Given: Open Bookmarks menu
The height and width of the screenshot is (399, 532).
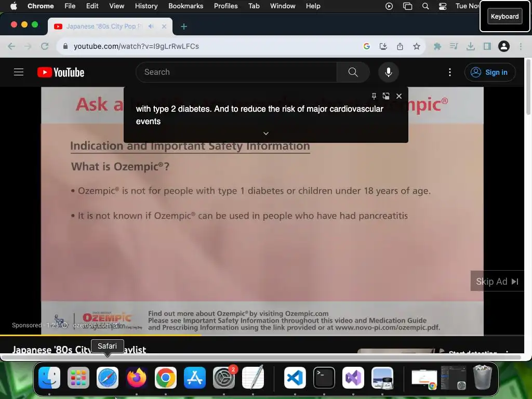Looking at the screenshot, I should click(185, 6).
